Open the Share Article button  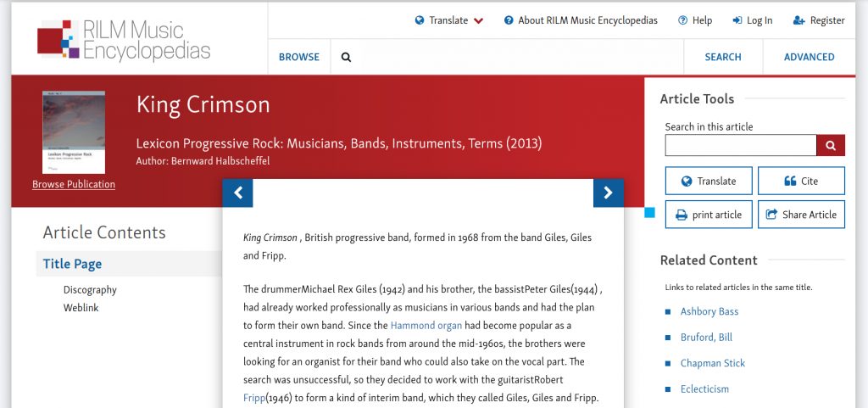tap(801, 215)
